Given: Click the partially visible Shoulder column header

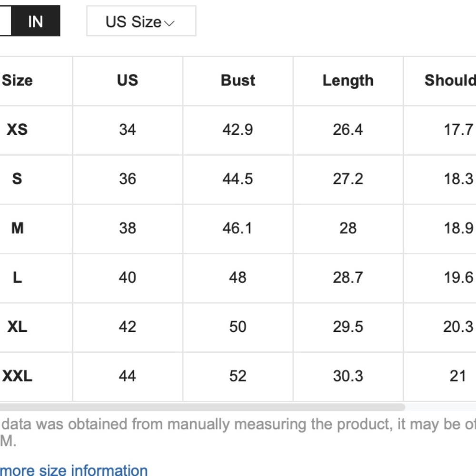Looking at the screenshot, I should pyautogui.click(x=450, y=80).
